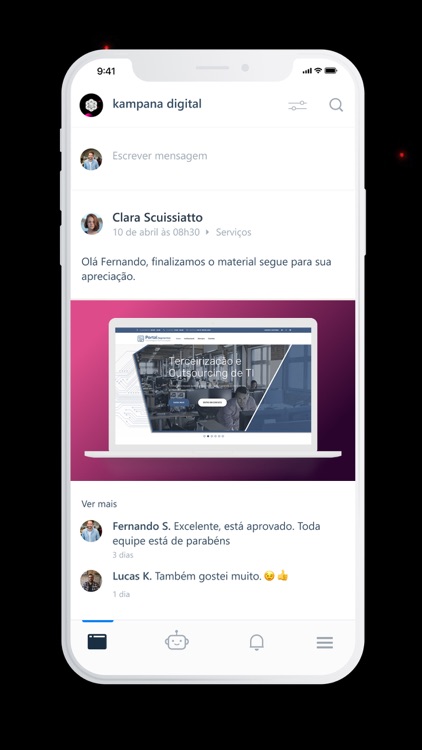Open the chatbot robot tab
This screenshot has width=422, height=750.
pos(177,641)
